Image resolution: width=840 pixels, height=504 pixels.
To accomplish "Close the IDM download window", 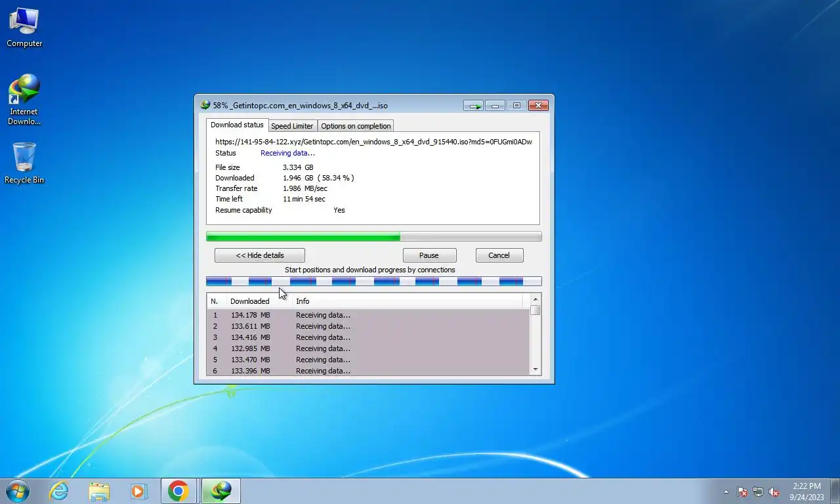I will pyautogui.click(x=538, y=105).
